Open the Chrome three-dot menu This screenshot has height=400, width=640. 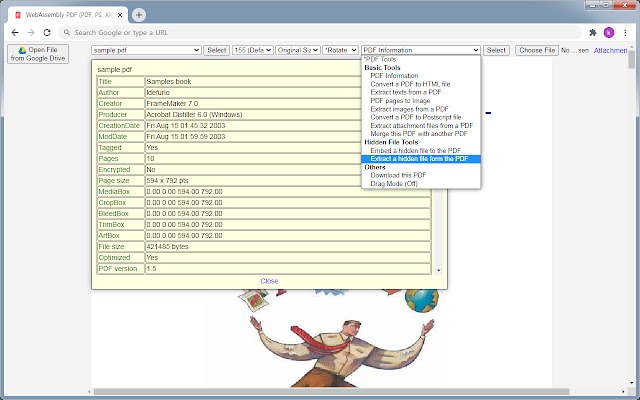point(626,32)
